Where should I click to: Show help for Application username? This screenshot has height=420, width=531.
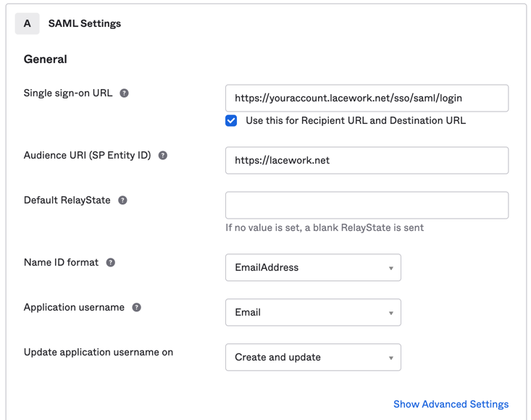pos(137,308)
